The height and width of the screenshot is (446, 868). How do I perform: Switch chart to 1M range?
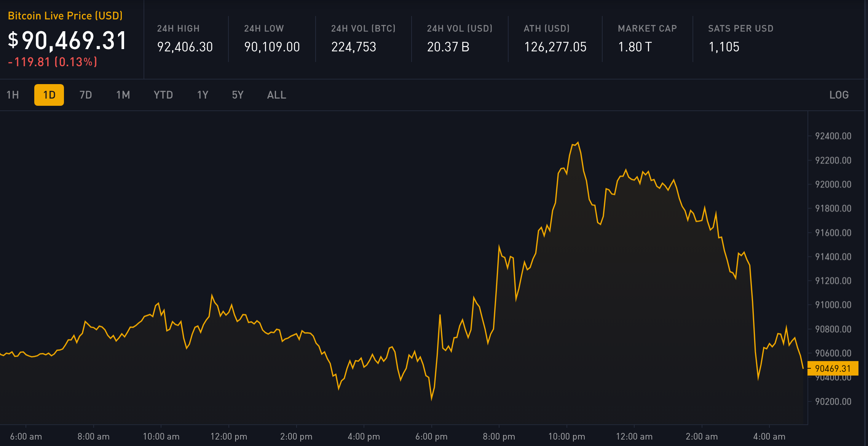click(x=123, y=95)
